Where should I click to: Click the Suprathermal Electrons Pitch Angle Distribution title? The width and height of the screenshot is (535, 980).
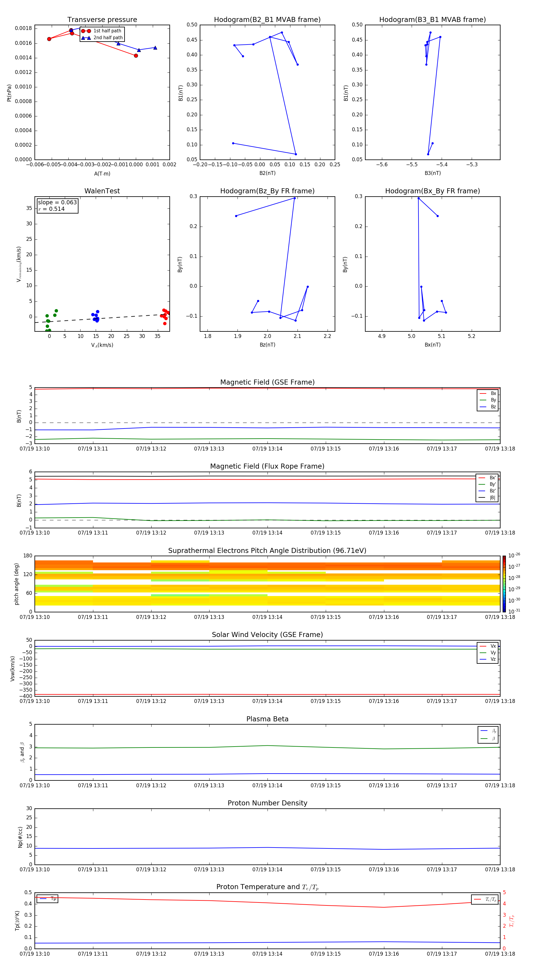coord(267,551)
